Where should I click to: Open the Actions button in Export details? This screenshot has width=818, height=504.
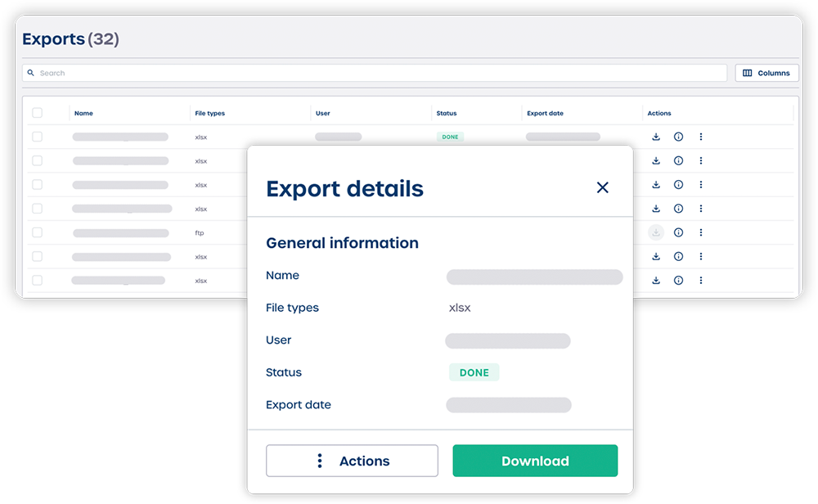[352, 461]
